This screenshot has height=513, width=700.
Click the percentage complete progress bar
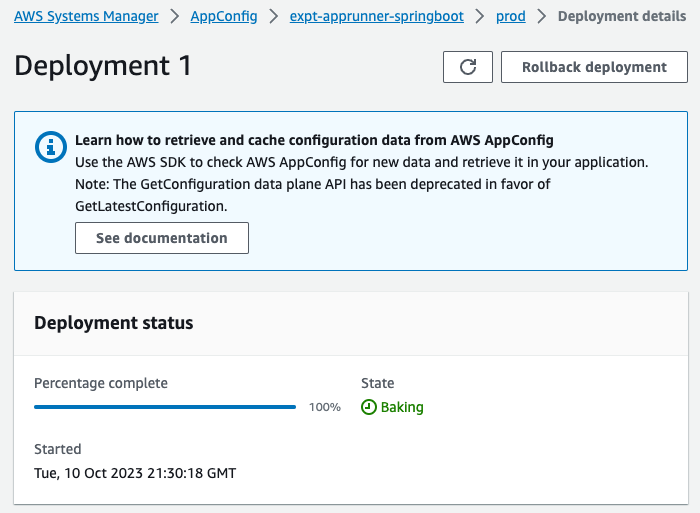165,407
